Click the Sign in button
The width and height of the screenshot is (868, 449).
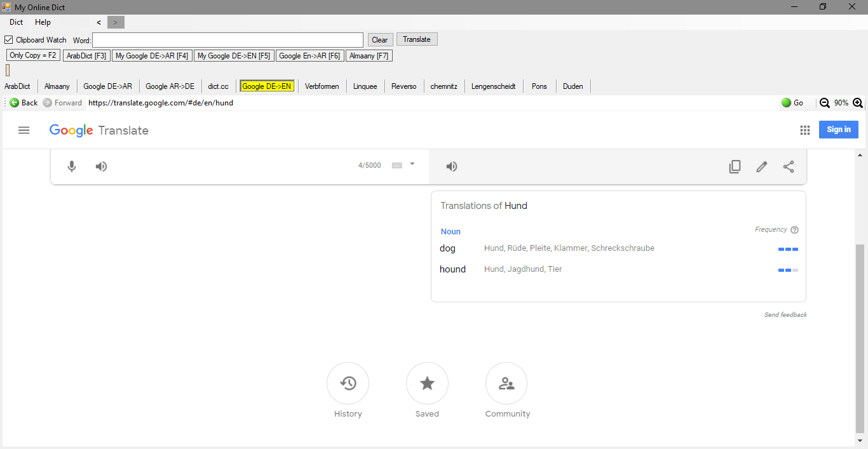pyautogui.click(x=838, y=130)
